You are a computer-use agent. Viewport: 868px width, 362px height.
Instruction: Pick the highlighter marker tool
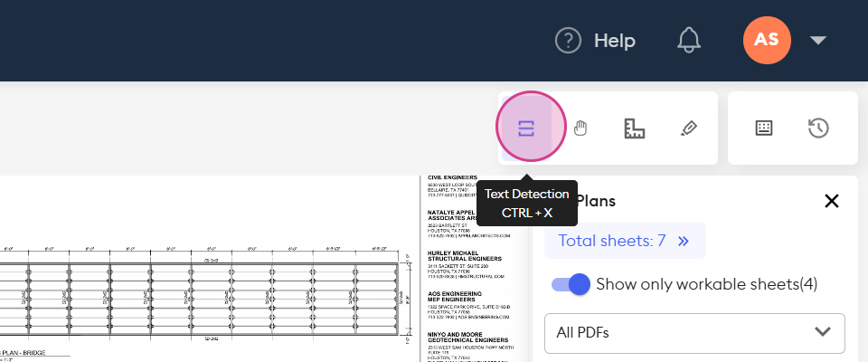coord(688,129)
